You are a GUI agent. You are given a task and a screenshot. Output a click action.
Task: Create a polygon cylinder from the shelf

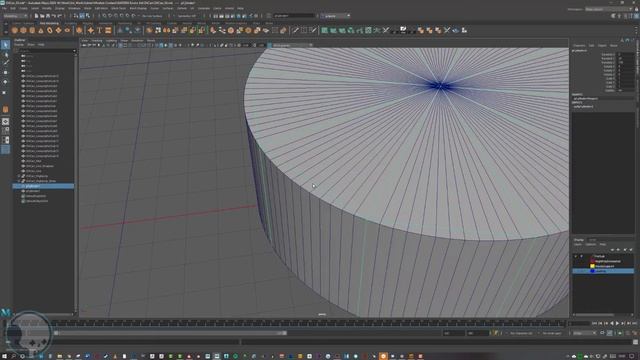(32, 31)
